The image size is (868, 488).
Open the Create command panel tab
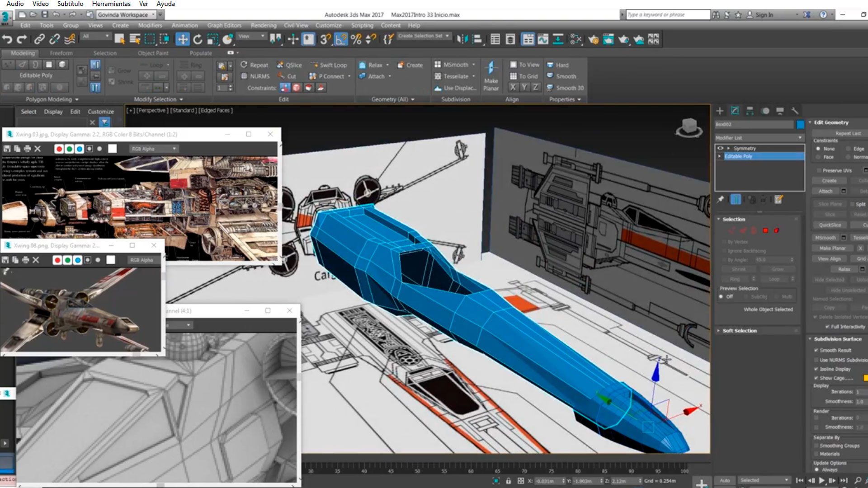click(x=720, y=111)
